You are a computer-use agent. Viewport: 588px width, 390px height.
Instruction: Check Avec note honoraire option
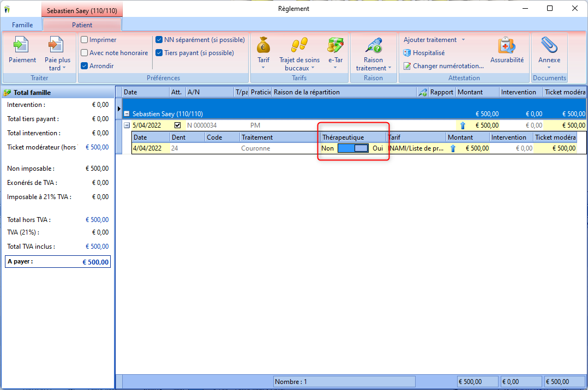(x=85, y=53)
